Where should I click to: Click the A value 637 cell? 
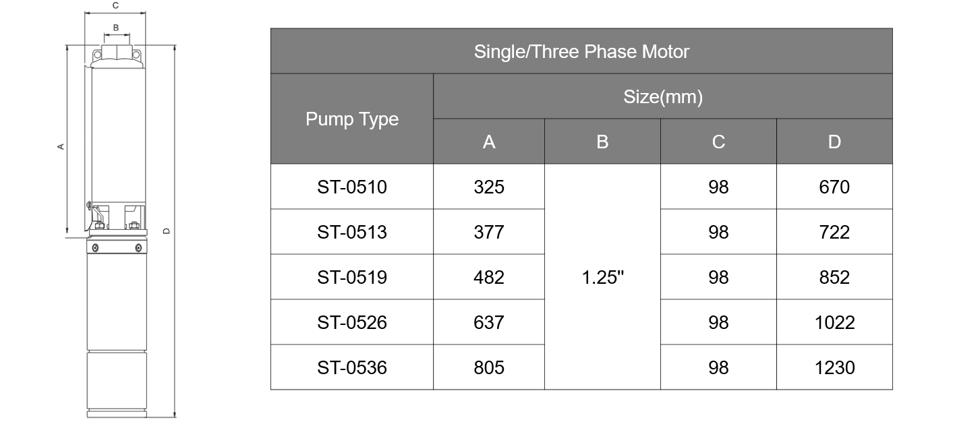pos(489,322)
